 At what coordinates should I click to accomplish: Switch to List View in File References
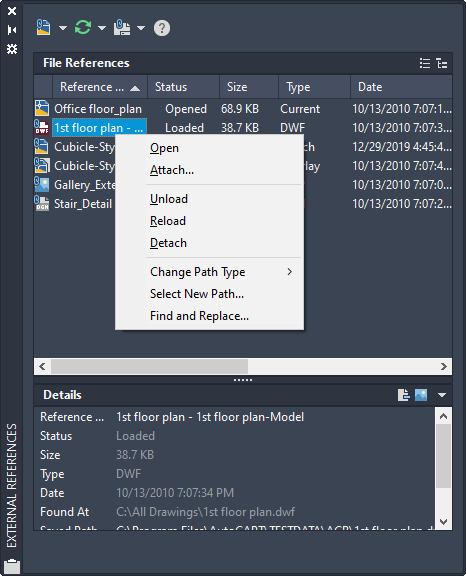point(425,63)
